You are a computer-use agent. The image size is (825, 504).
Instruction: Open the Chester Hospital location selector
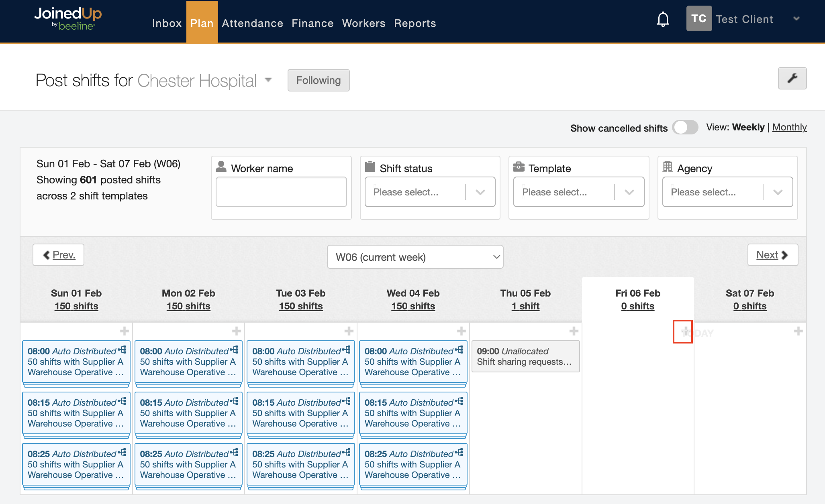(x=268, y=80)
